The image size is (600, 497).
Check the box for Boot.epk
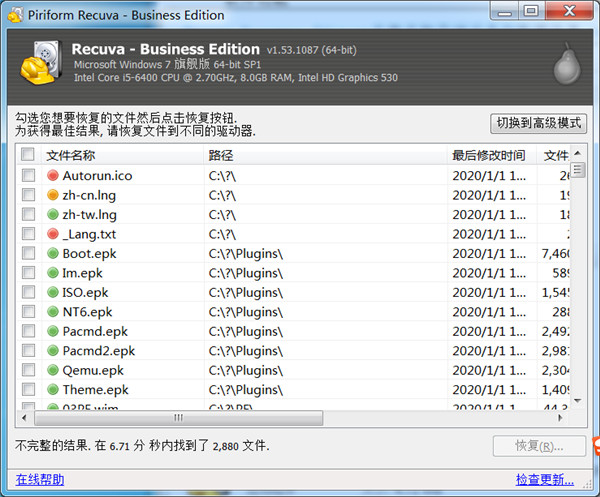[x=28, y=253]
